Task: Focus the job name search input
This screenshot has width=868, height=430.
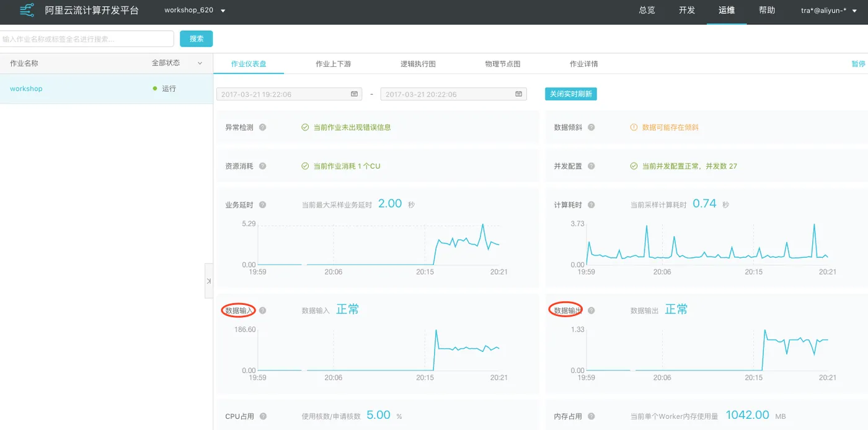Action: click(87, 38)
